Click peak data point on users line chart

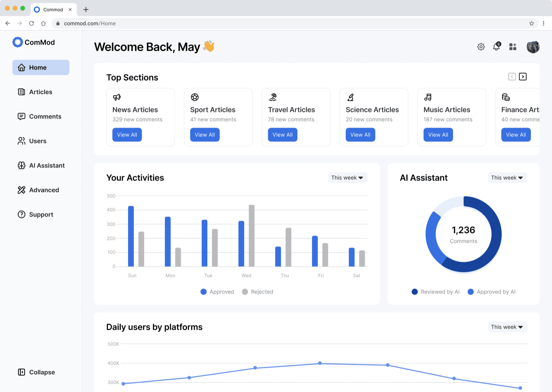tap(320, 363)
